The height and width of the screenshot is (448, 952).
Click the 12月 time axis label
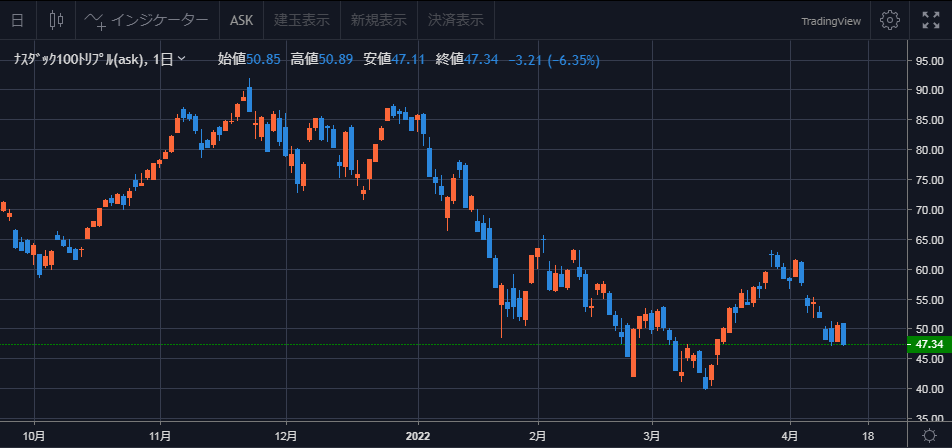286,435
